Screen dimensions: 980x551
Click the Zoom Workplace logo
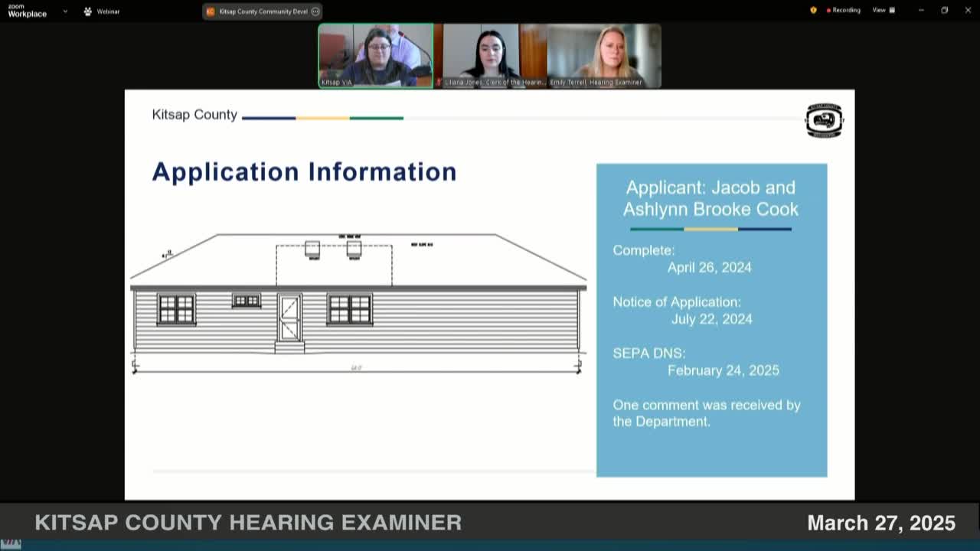click(27, 11)
